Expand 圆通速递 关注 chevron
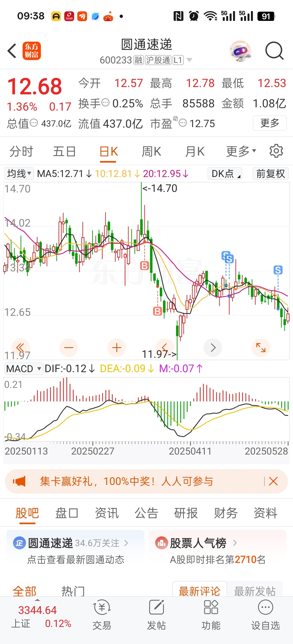Screen dimensions: 293x644 pyautogui.click(x=126, y=543)
